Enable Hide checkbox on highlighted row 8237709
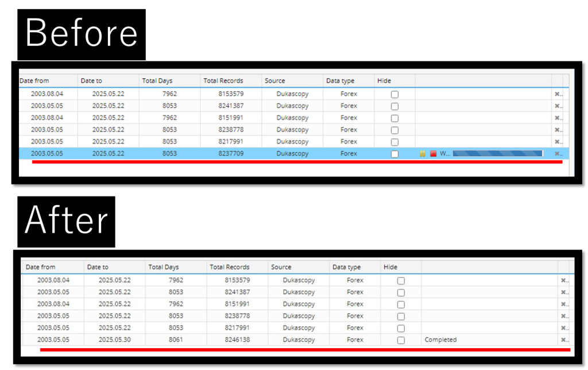Viewport: 588px width, 370px height. pos(394,154)
